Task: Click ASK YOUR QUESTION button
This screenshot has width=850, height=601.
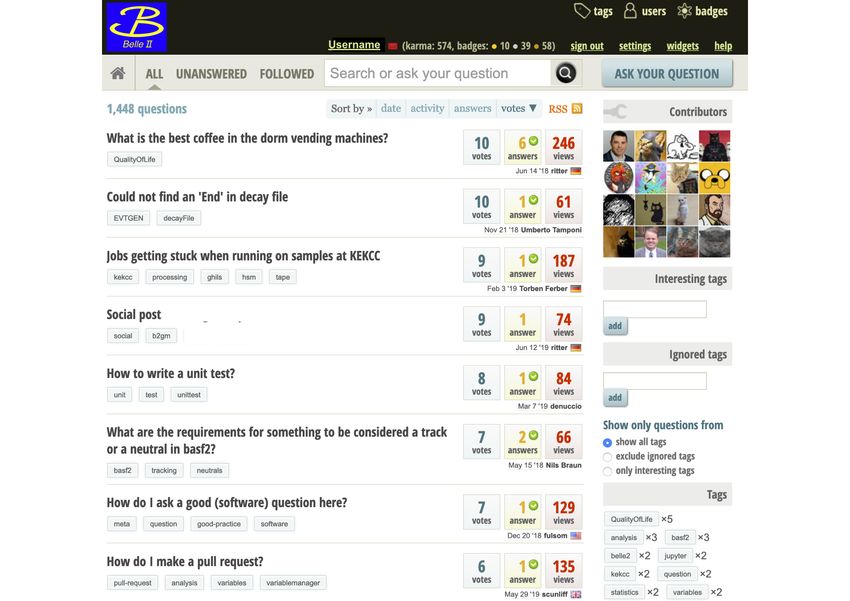Action: 667,74
